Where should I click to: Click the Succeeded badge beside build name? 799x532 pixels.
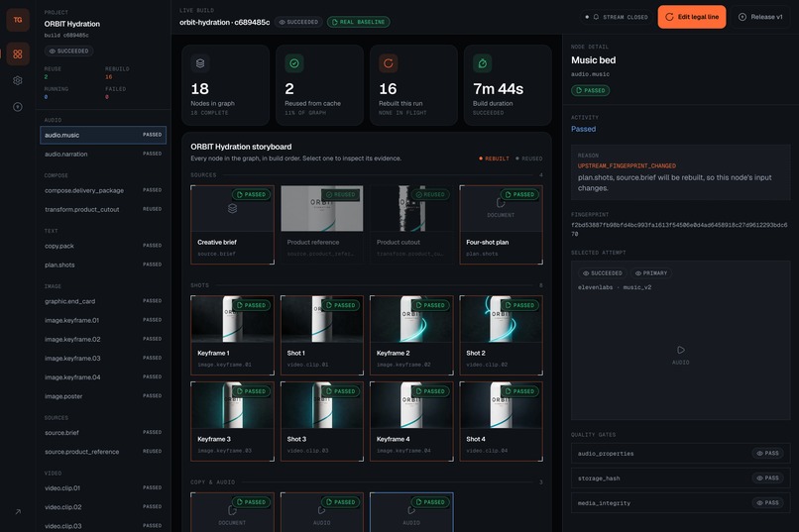tap(298, 22)
